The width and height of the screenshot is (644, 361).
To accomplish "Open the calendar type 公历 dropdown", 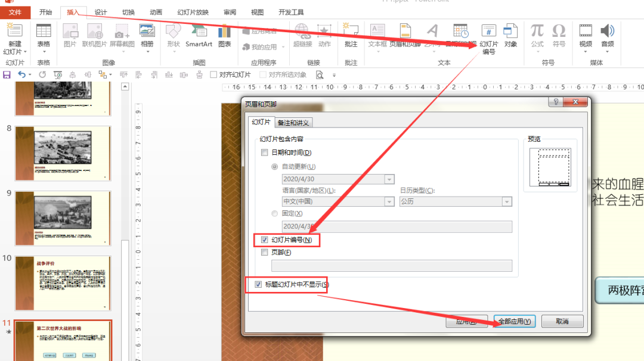I will (x=507, y=201).
